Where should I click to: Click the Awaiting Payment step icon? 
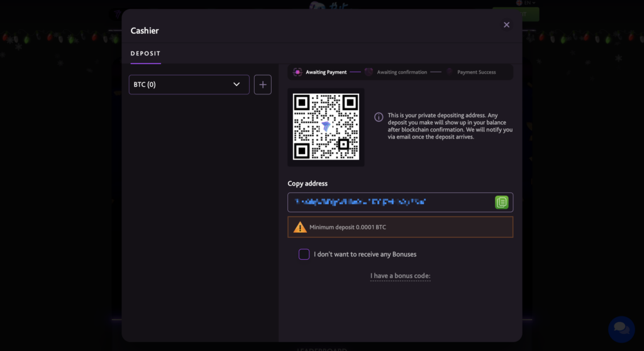297,72
